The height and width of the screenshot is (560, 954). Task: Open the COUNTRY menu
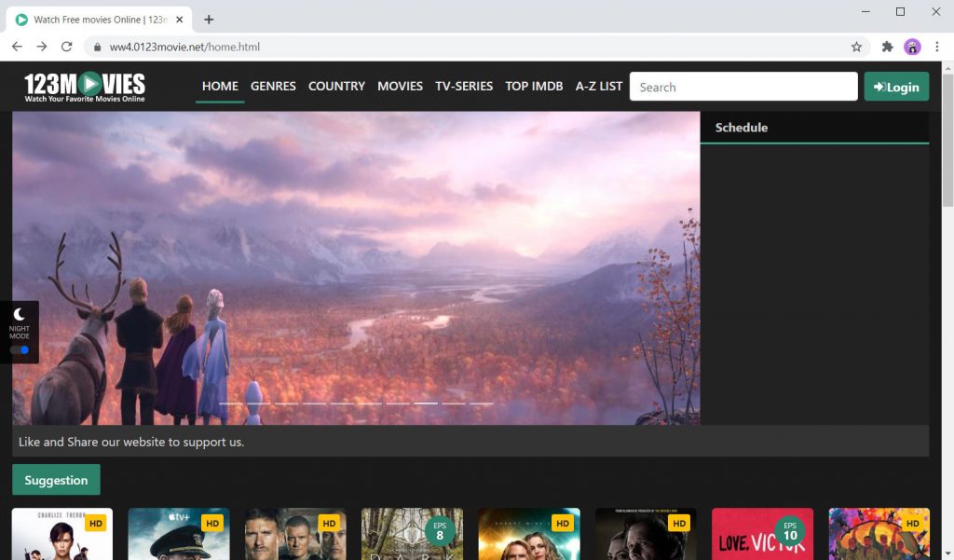[336, 87]
